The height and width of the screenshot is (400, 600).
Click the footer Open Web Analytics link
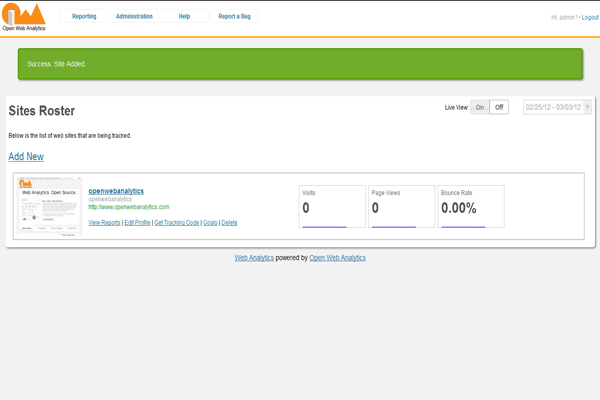point(337,257)
